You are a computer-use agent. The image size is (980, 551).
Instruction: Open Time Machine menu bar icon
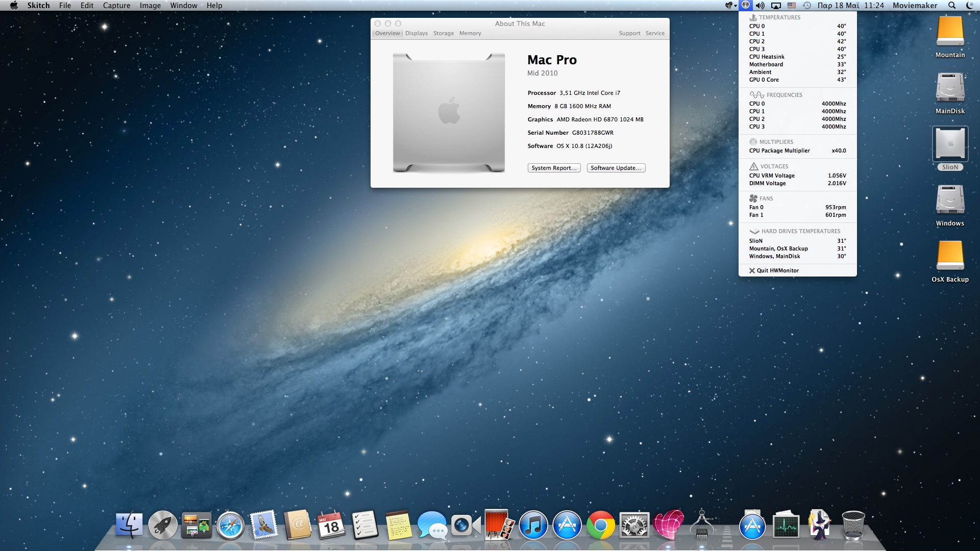coord(806,5)
